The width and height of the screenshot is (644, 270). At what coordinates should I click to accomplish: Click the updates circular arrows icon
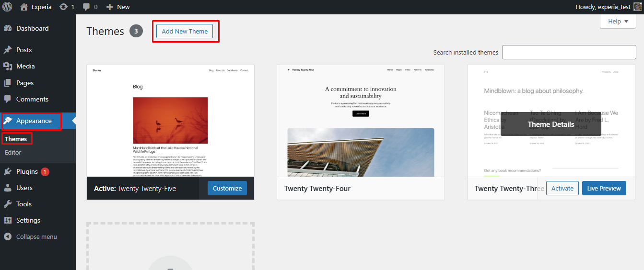(63, 7)
